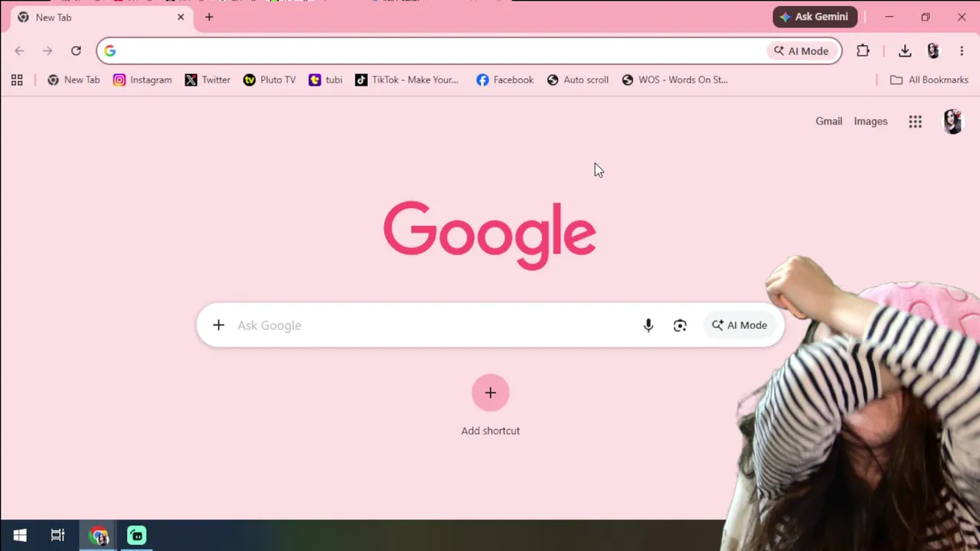The height and width of the screenshot is (551, 980).
Task: Click the Google logo
Action: click(x=490, y=235)
